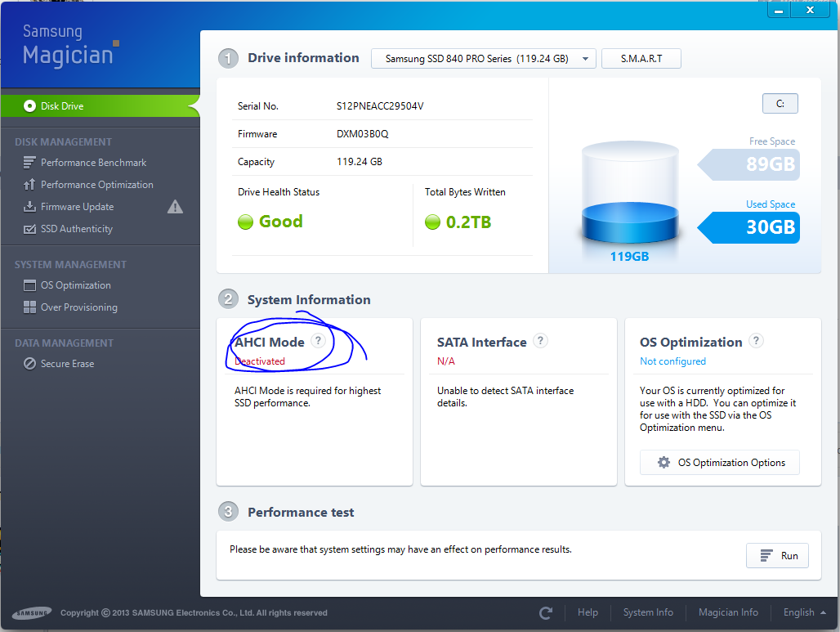
Task: Click the OS Optimization window icon
Action: pyautogui.click(x=29, y=285)
